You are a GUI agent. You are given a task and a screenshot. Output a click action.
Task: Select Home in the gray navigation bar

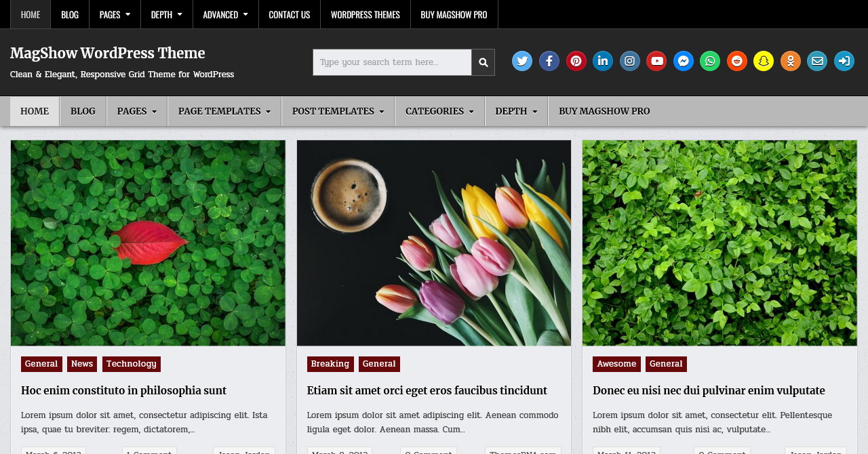(35, 111)
